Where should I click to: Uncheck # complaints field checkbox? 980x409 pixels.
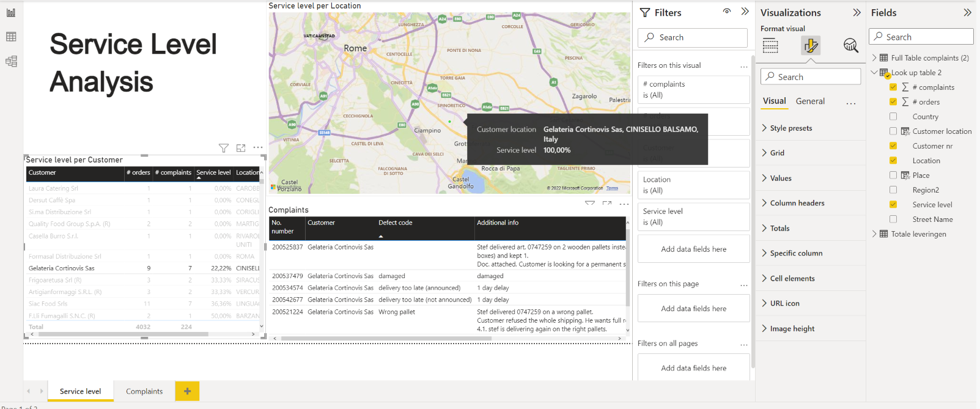[893, 87]
